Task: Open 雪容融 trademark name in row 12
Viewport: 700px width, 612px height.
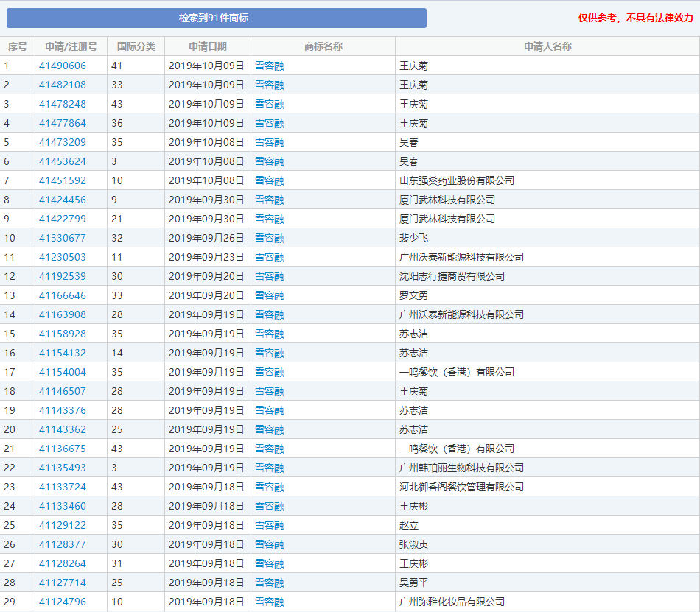Action: (x=270, y=277)
